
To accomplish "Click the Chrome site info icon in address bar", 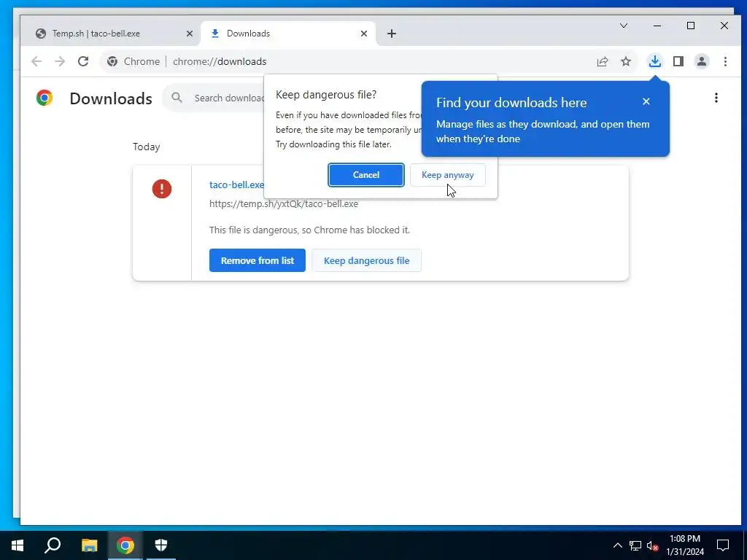I will coord(112,61).
